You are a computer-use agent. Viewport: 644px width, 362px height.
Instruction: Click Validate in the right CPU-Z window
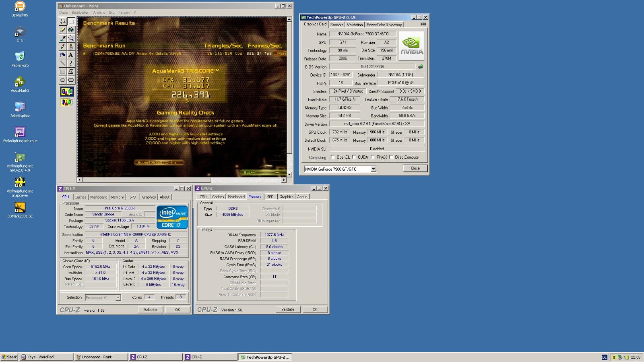(288, 309)
